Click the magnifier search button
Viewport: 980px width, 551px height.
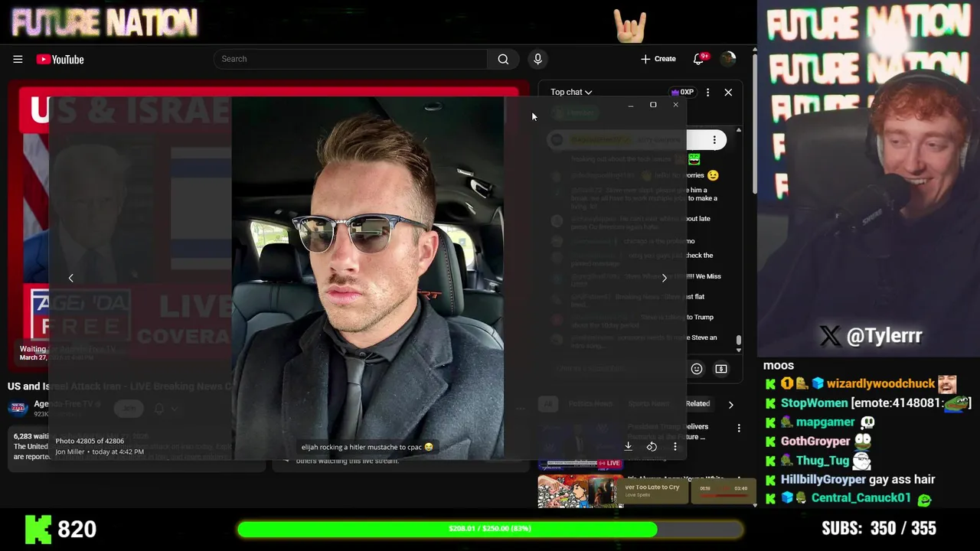coord(503,59)
